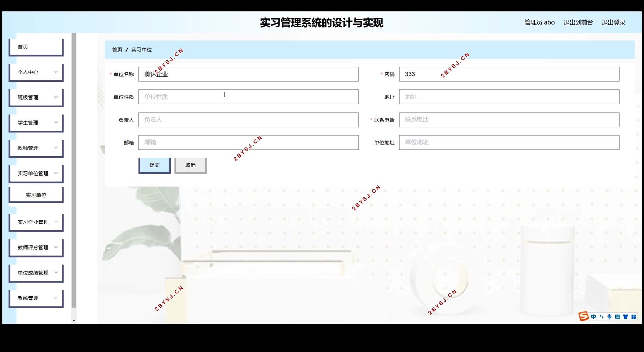Click into the 邮箱 input field
Screen dimensions: 644x352
[249, 142]
